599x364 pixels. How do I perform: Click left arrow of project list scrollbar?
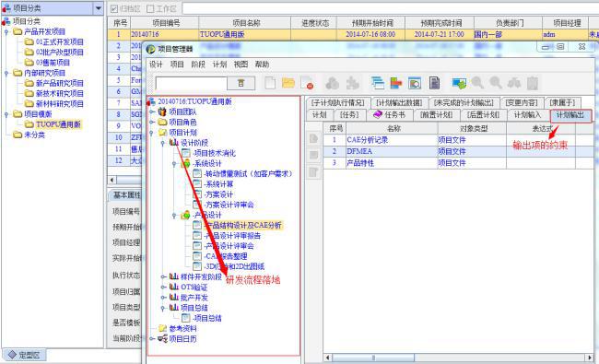point(112,180)
